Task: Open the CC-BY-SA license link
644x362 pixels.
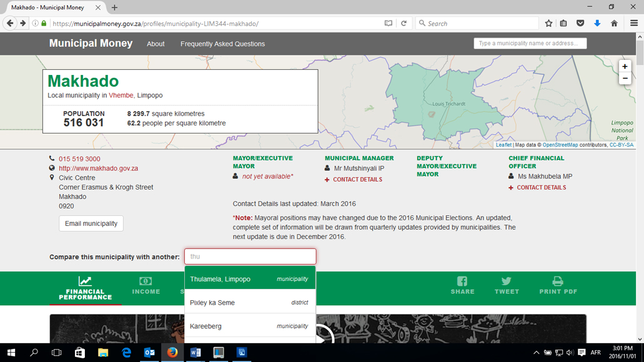Action: point(622,145)
